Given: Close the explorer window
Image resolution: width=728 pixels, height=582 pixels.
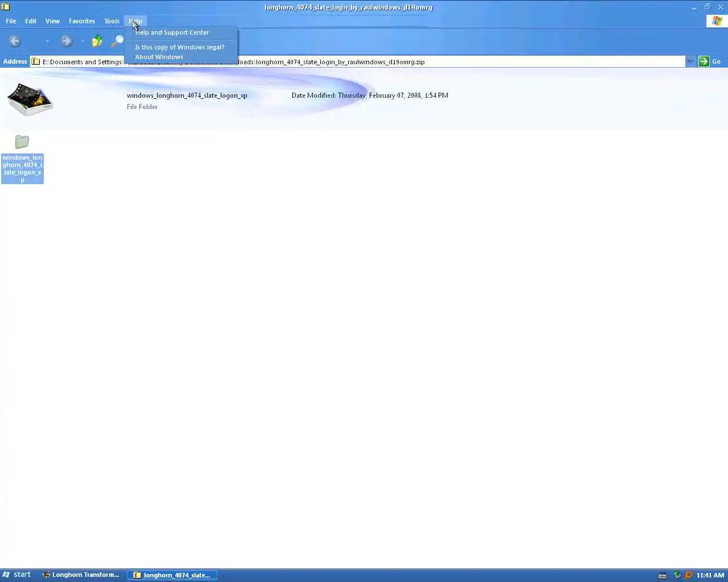Looking at the screenshot, I should pyautogui.click(x=721, y=7).
